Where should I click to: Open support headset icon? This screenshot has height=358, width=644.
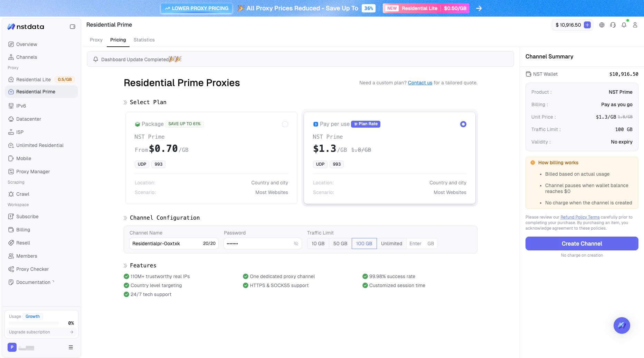click(613, 25)
